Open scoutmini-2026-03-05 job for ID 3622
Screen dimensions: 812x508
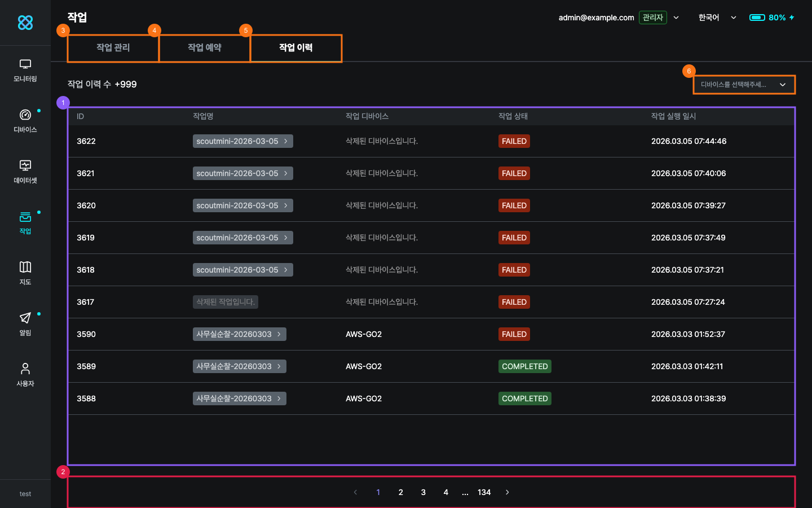[242, 141]
